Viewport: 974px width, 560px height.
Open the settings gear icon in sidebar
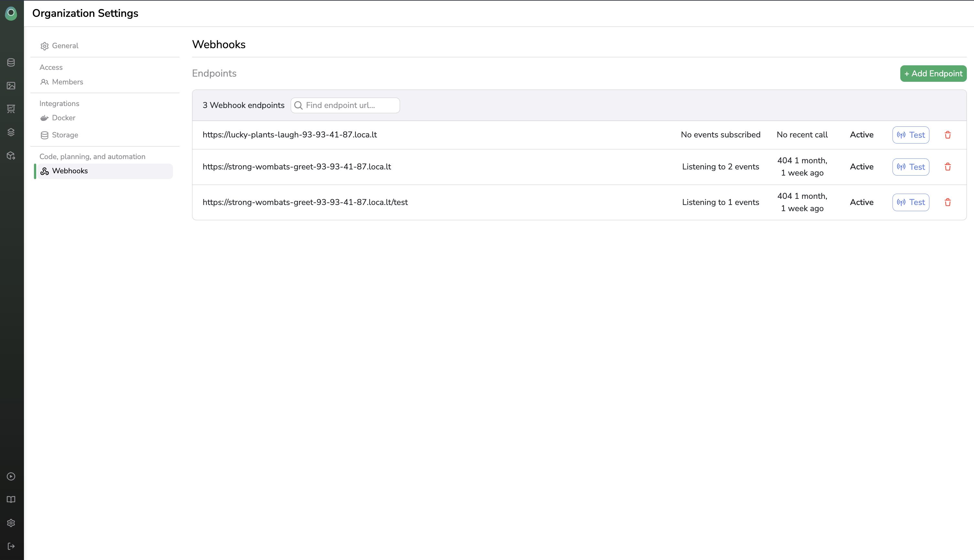coord(11,523)
